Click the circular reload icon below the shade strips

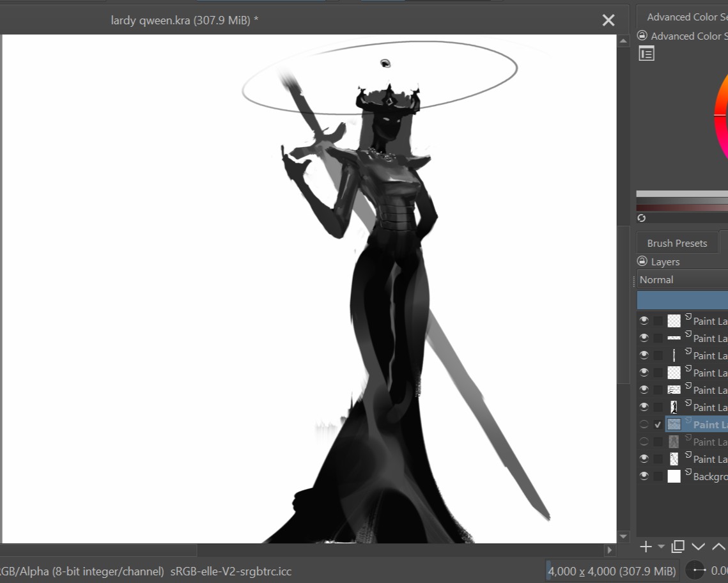point(642,218)
